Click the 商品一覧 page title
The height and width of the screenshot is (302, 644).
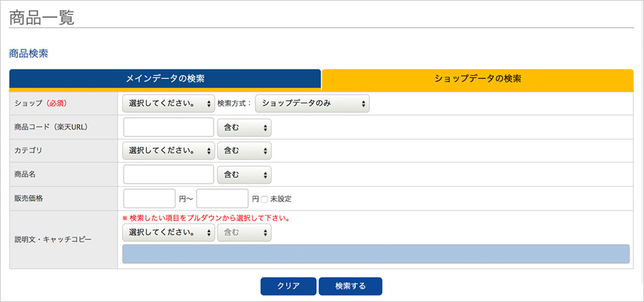pyautogui.click(x=42, y=19)
